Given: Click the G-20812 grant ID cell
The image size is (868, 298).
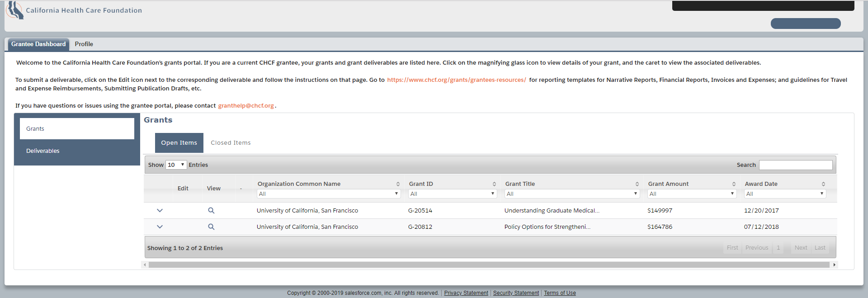Looking at the screenshot, I should (x=420, y=227).
